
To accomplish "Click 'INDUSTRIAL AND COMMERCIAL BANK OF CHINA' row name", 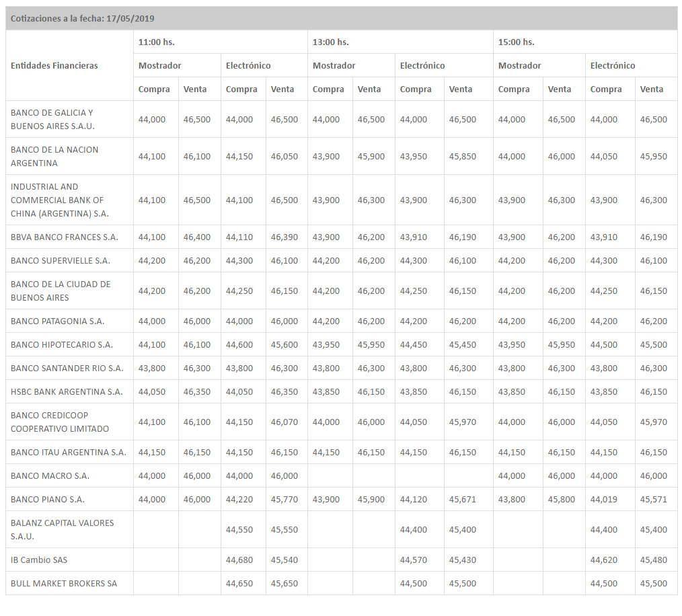I will coord(60,200).
